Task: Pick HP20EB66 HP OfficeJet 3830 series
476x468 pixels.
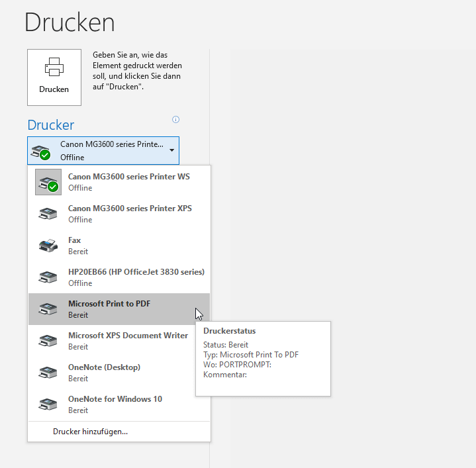Action: 119,277
